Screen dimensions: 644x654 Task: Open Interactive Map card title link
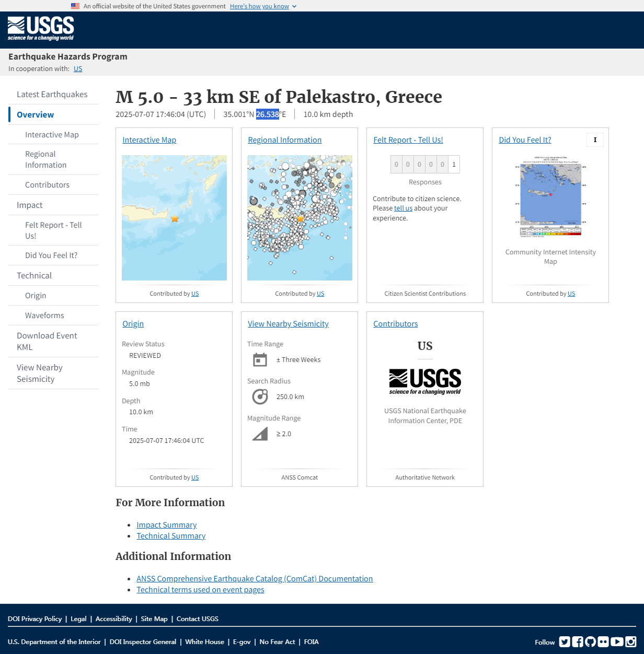[149, 140]
